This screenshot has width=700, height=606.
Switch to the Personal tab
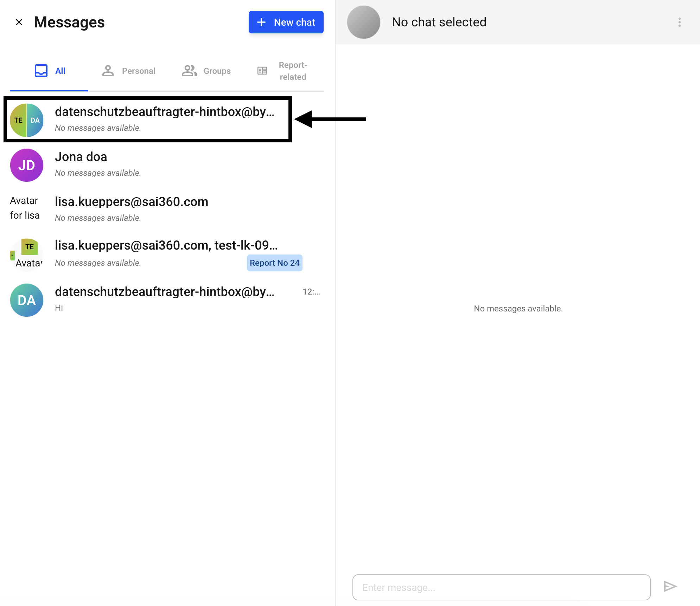[128, 71]
